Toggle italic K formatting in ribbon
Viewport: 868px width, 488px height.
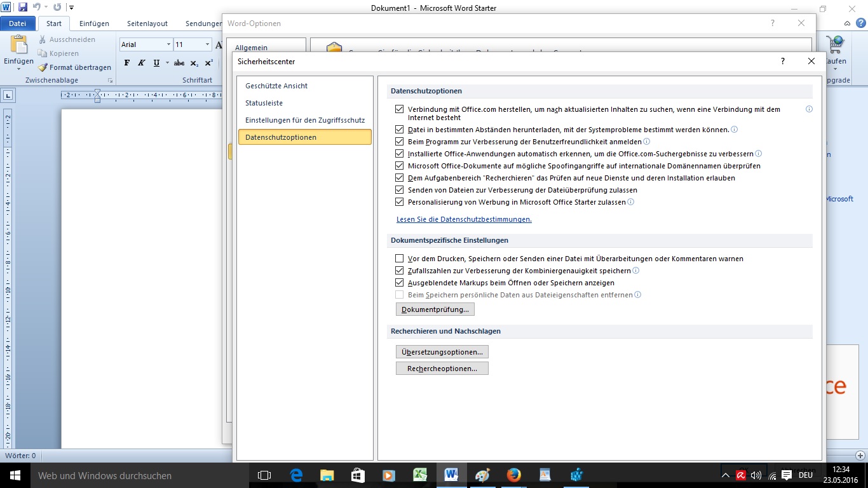(141, 63)
